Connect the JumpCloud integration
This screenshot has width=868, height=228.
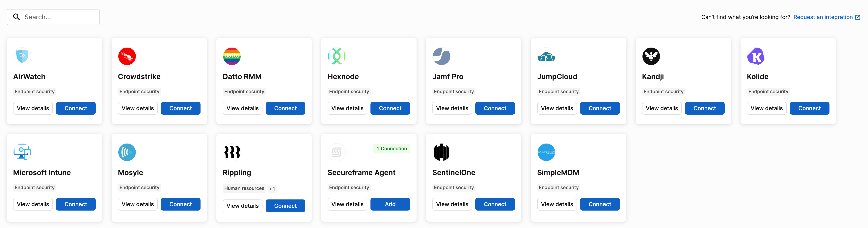click(x=600, y=108)
